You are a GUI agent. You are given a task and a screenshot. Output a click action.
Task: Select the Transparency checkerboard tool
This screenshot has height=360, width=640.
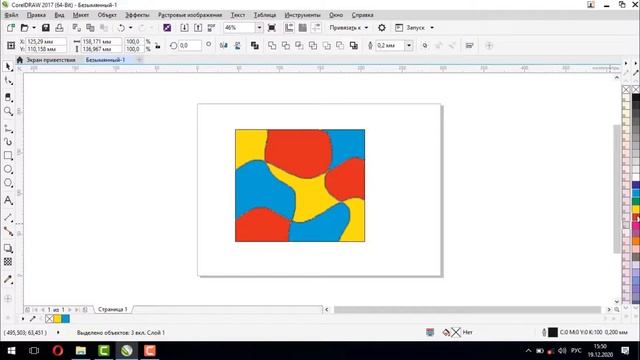click(x=8, y=262)
